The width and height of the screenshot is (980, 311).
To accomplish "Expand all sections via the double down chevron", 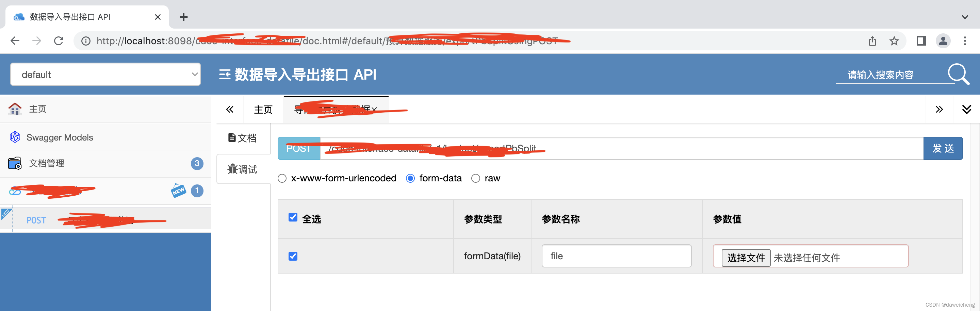I will tap(967, 109).
